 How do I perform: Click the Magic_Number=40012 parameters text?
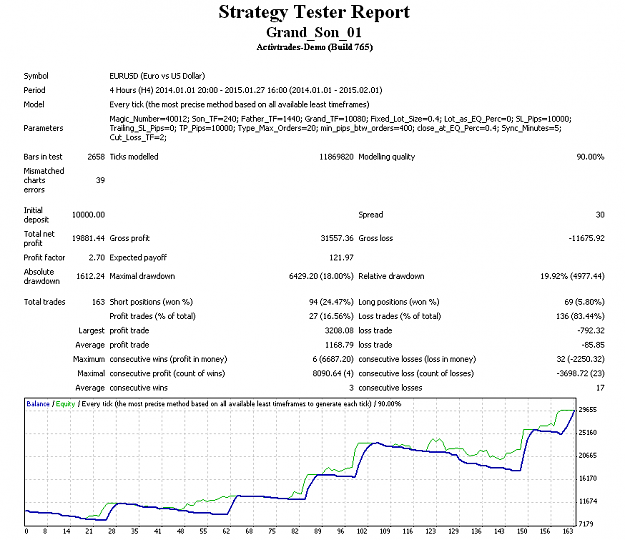pos(340,128)
